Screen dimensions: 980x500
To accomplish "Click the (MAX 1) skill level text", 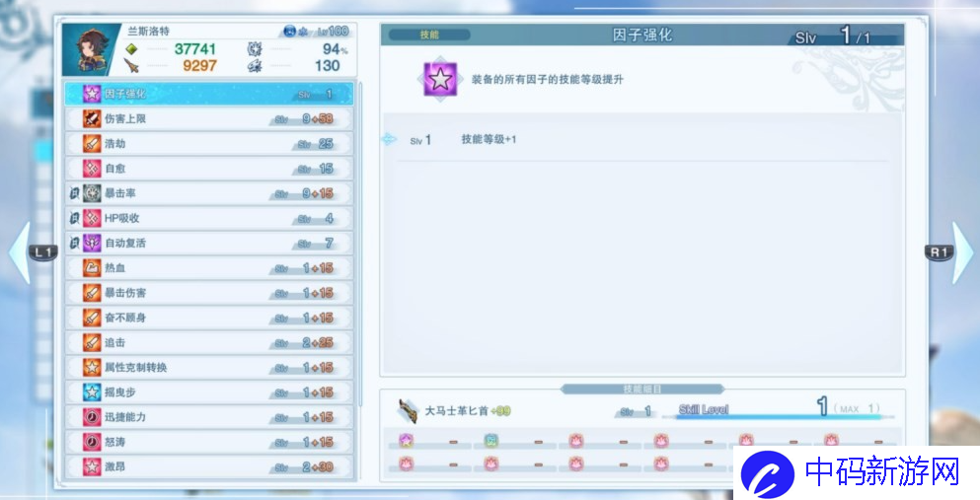I will [857, 409].
